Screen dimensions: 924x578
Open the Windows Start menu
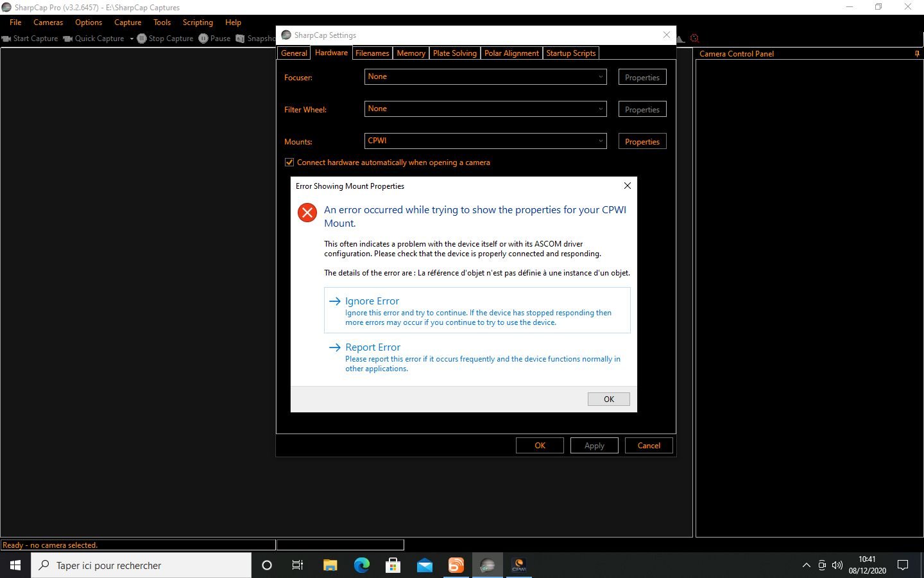tap(15, 565)
